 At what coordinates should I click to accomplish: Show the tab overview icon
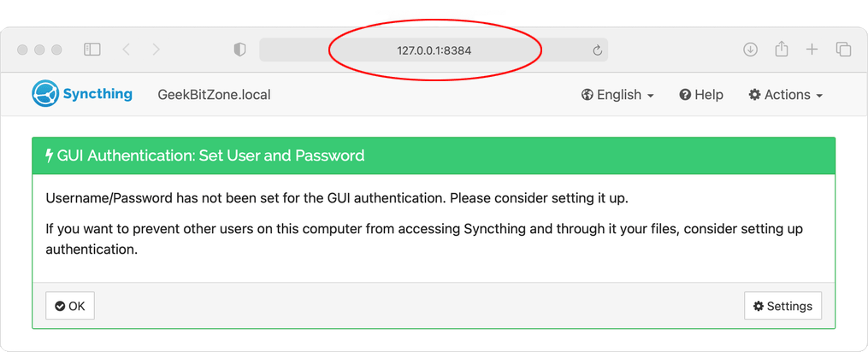843,50
